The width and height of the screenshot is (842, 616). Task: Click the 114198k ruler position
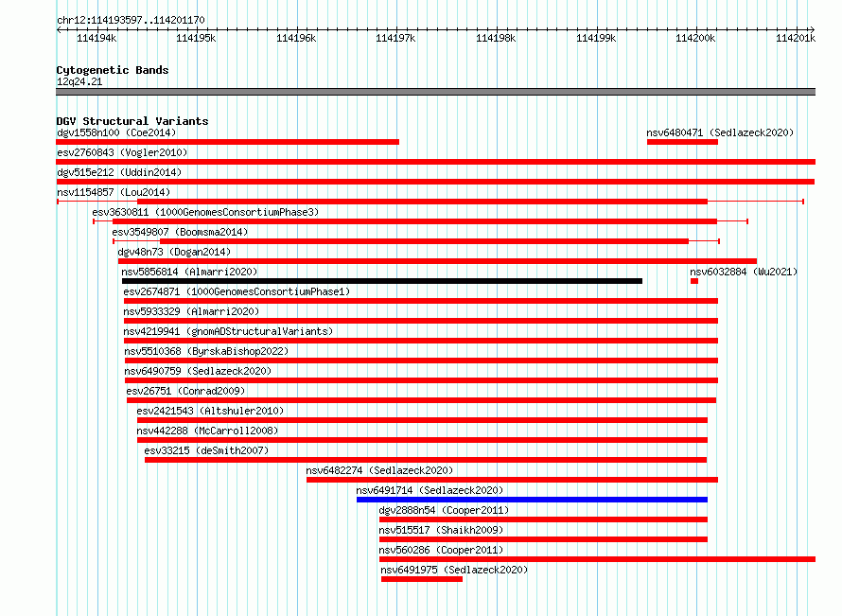(496, 38)
